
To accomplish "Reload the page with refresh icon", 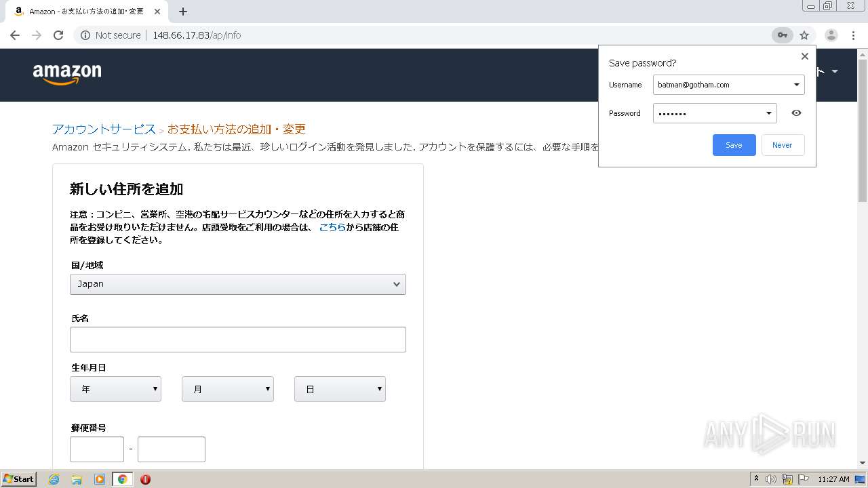I will (58, 35).
